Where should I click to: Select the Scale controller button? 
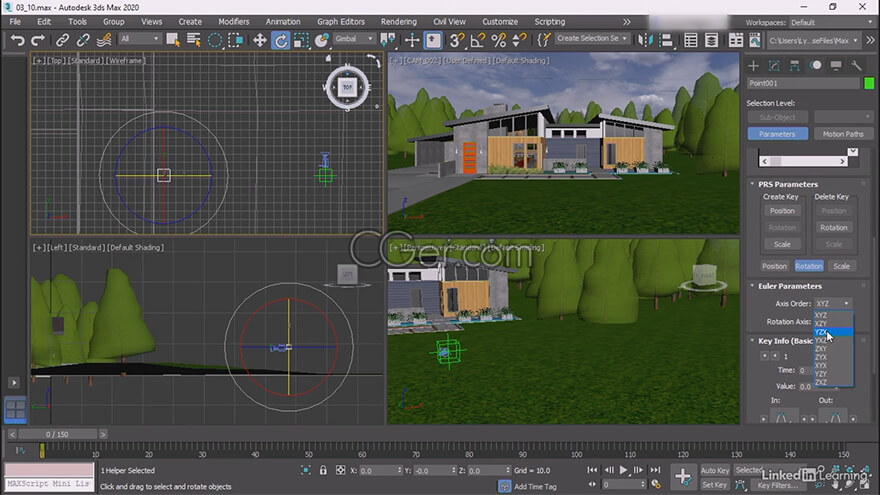pos(841,266)
